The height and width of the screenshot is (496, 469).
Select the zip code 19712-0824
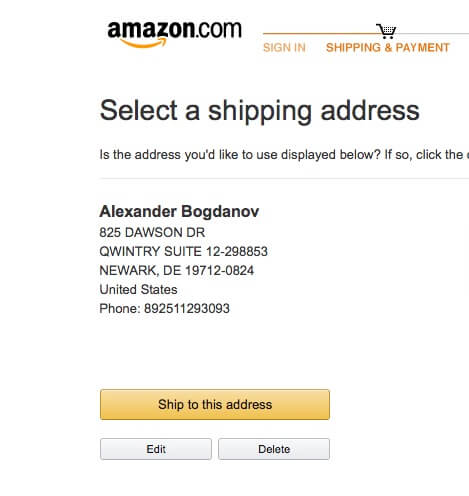pos(220,270)
